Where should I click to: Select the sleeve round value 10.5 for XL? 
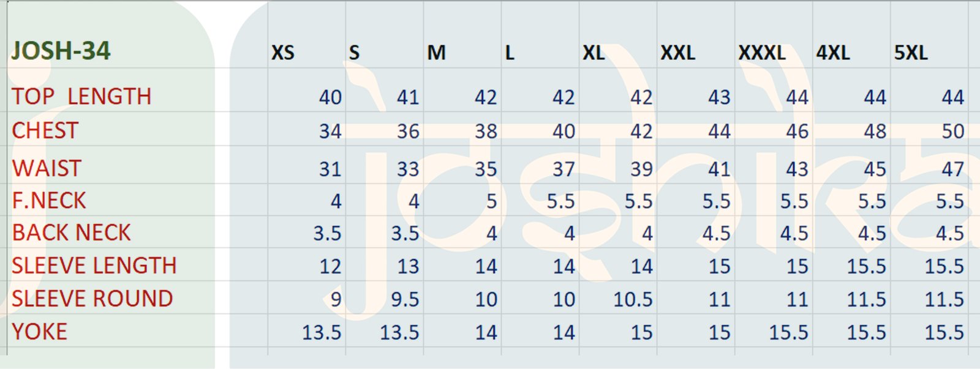click(633, 299)
